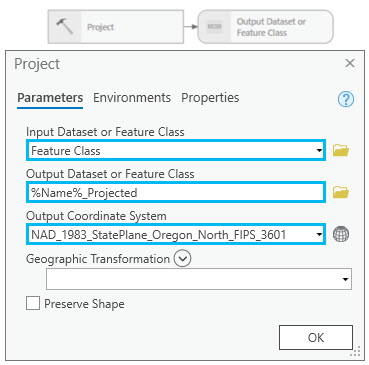Image resolution: width=369 pixels, height=365 pixels.
Task: Click the Preserve Shape label text
Action: (x=84, y=304)
